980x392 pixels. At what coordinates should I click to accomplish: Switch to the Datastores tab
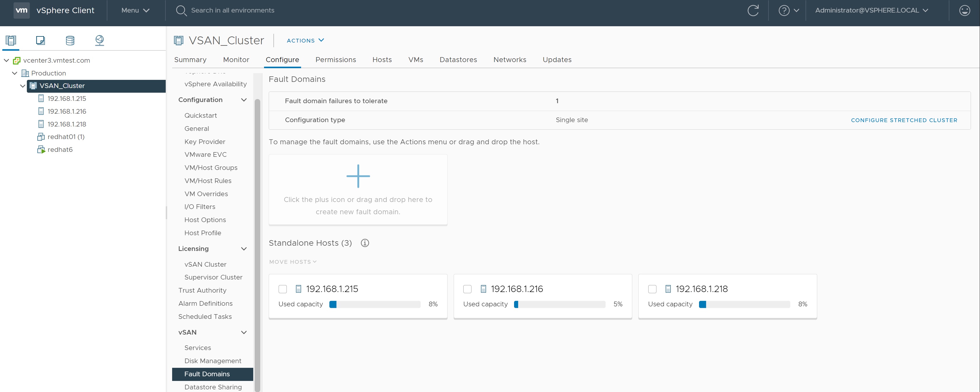click(458, 60)
